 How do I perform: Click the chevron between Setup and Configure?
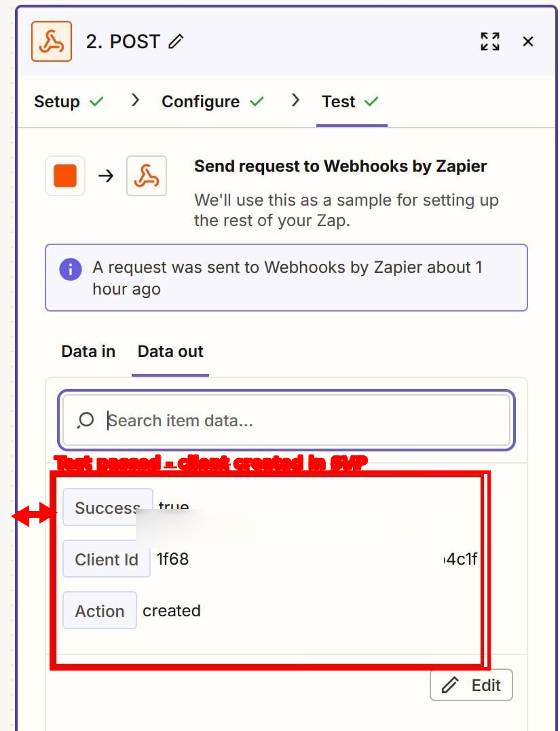134,100
